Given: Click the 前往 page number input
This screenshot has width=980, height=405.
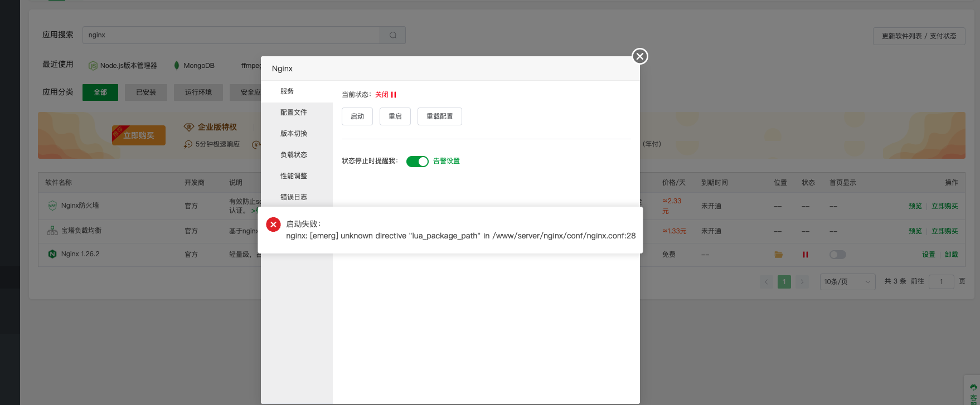Looking at the screenshot, I should [x=942, y=282].
